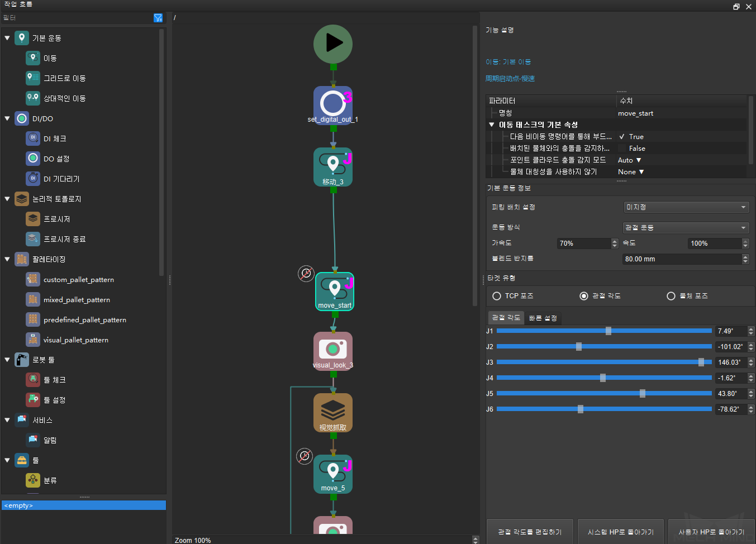
Task: Select the TCP 포즈 radio button
Action: (x=497, y=296)
